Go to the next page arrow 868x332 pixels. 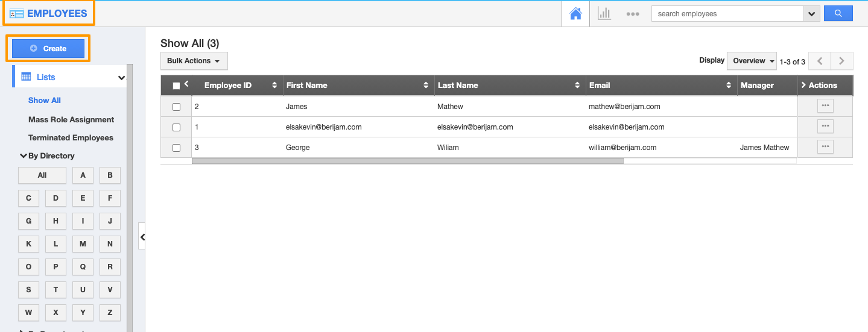pos(841,61)
